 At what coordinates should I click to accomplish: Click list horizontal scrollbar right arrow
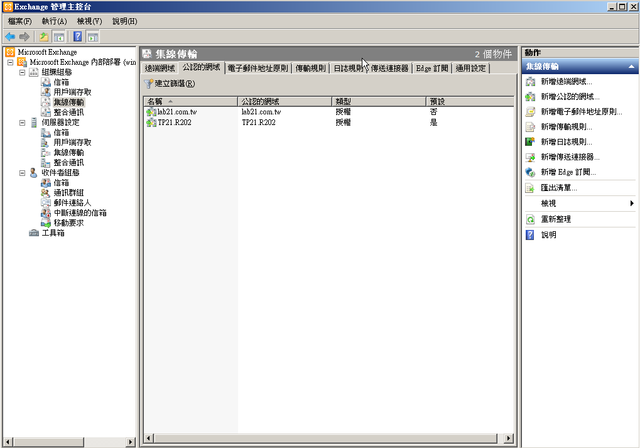coord(508,438)
